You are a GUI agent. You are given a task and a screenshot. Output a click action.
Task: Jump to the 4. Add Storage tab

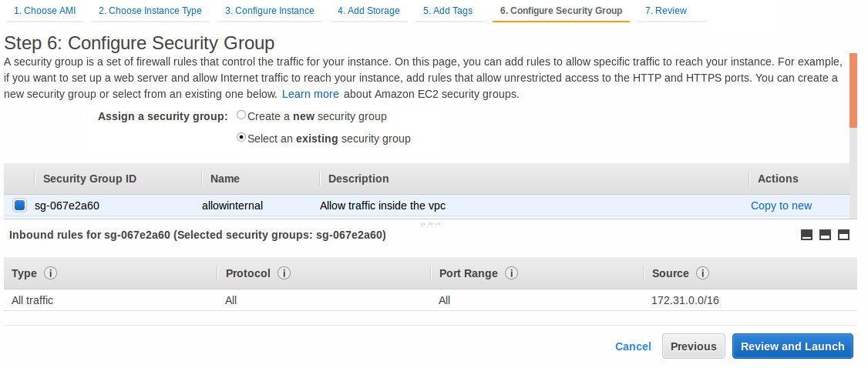(368, 11)
